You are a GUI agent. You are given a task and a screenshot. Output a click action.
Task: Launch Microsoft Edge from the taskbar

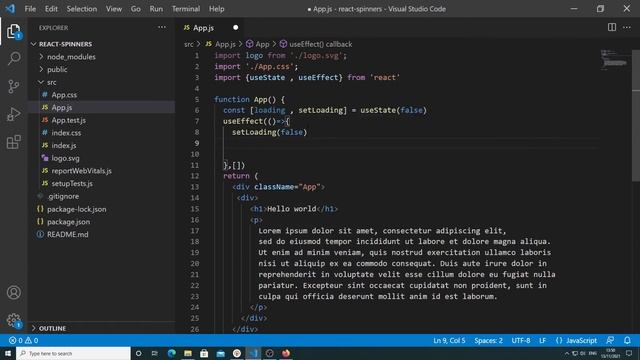(x=171, y=353)
